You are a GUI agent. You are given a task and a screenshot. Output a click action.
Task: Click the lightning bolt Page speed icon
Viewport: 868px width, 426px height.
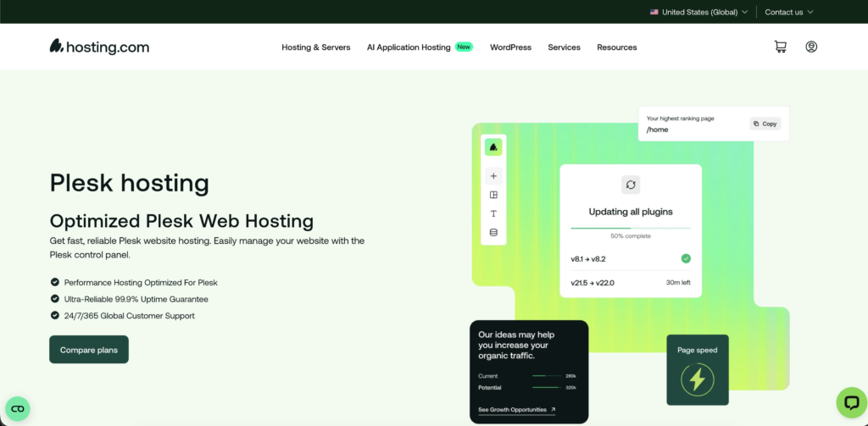[698, 379]
